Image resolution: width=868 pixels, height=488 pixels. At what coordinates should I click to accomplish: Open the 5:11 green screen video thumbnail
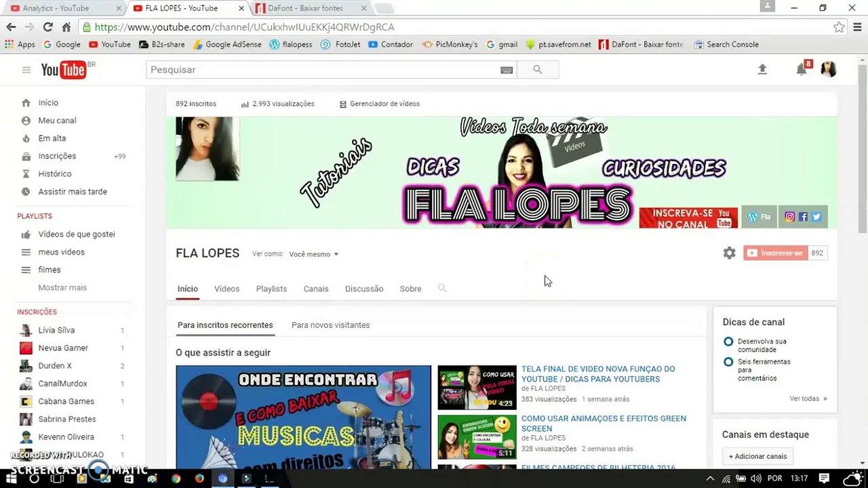pyautogui.click(x=477, y=437)
